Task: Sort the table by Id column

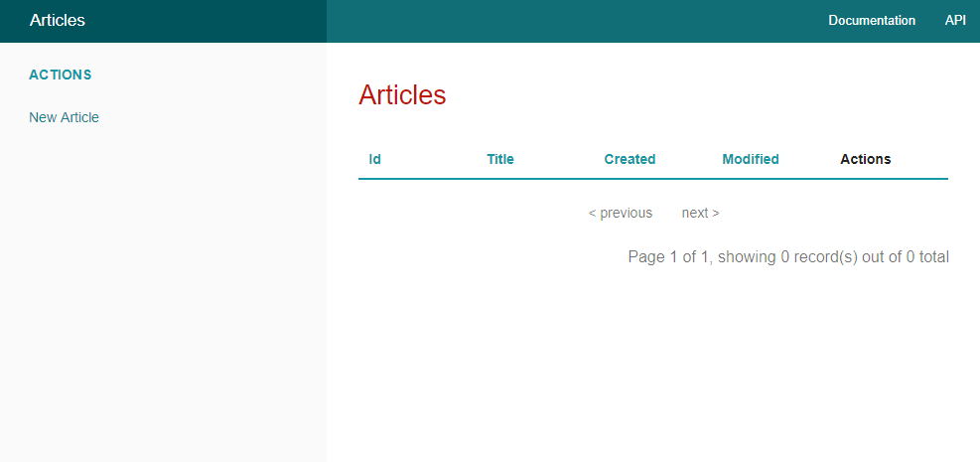Action: (x=375, y=159)
